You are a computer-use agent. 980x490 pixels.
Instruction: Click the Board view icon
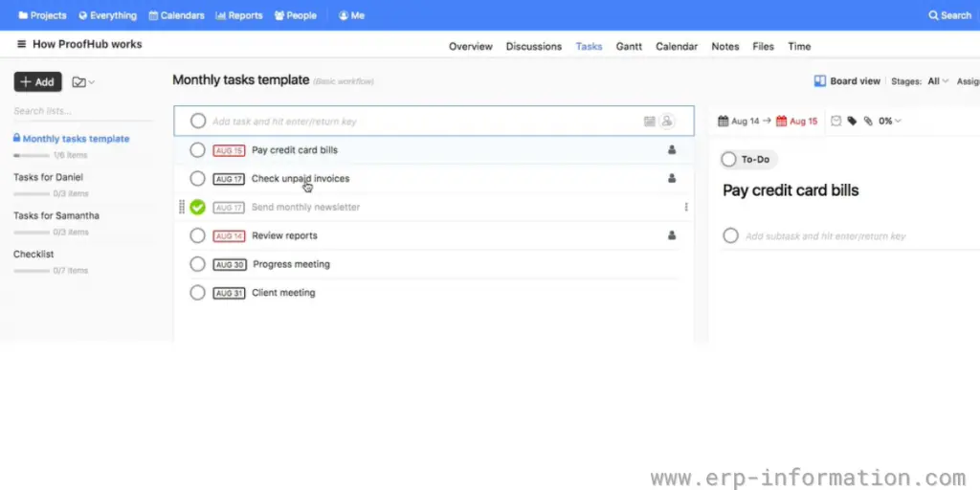coord(820,81)
